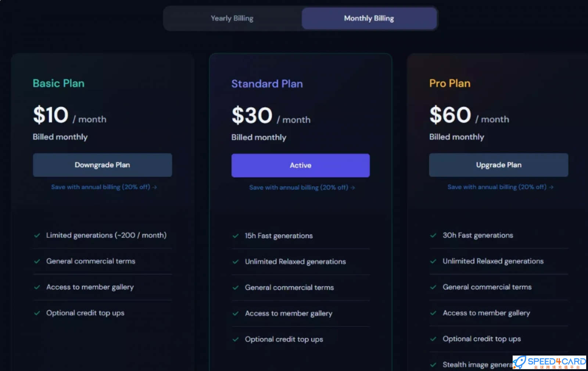Open Pro Plan annual billing savings link
Image resolution: width=588 pixels, height=371 pixels.
point(500,187)
